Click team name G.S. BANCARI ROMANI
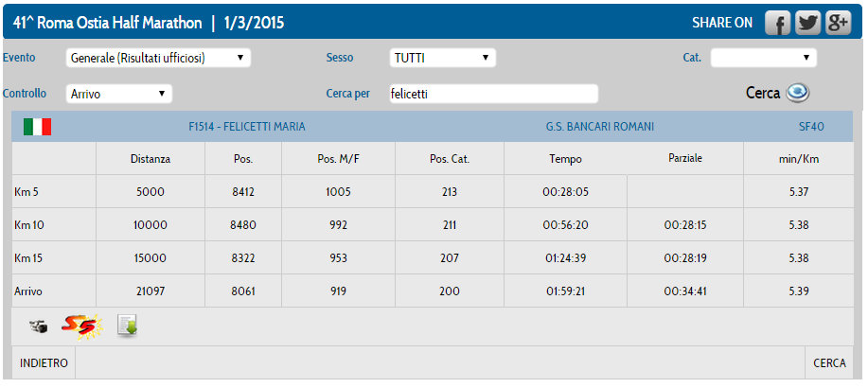Viewport: 868px width, 388px height. pos(599,127)
